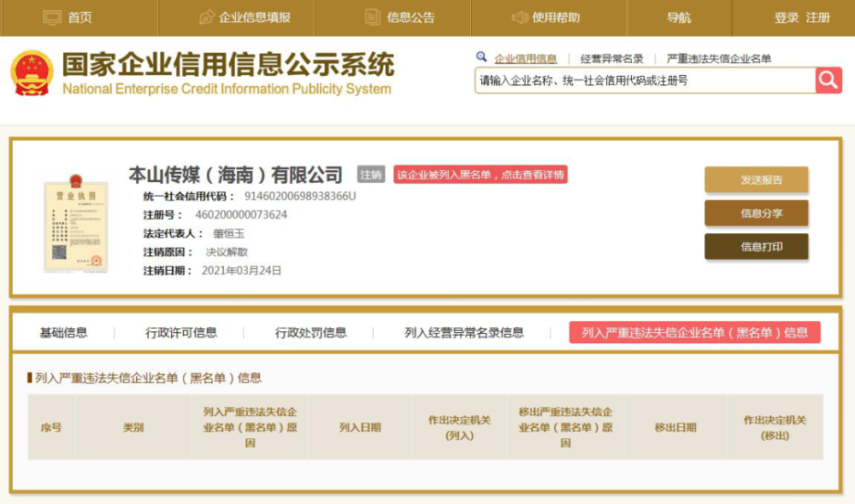The image size is (855, 504).
Task: Switch to the 行政处罚信息 tab
Action: click(311, 332)
